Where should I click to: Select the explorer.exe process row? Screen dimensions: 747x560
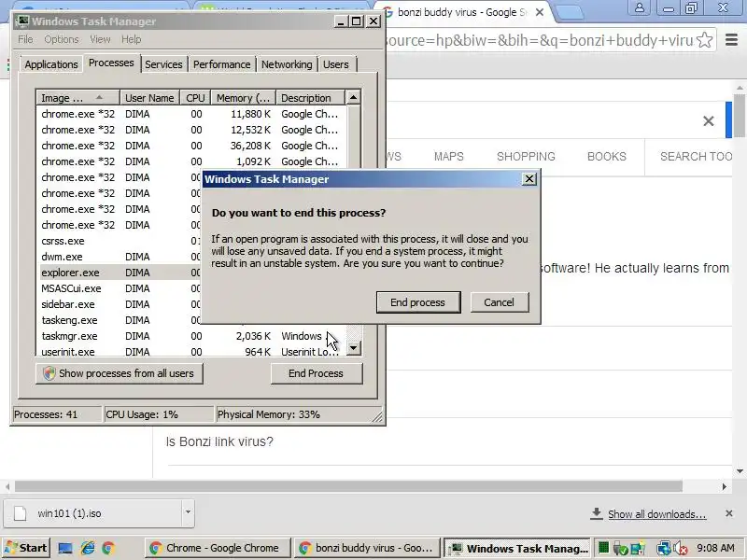pos(120,273)
